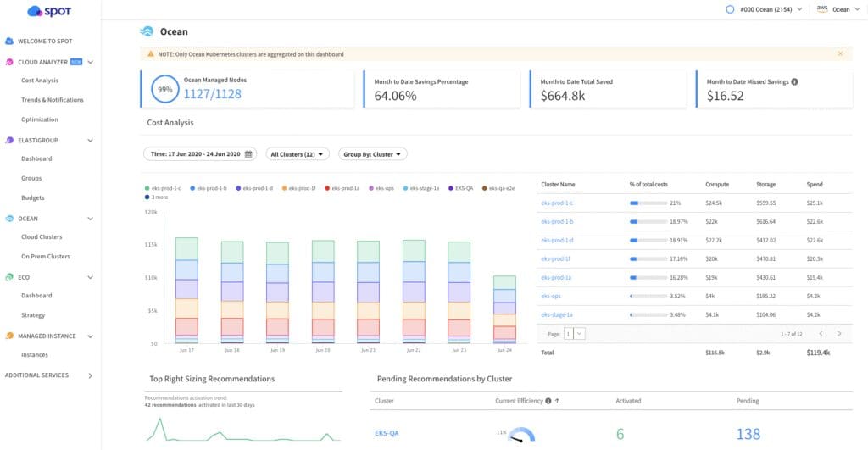Viewport: 868px width, 450px height.
Task: Open the Group By: Cluster dropdown
Action: [x=373, y=154]
